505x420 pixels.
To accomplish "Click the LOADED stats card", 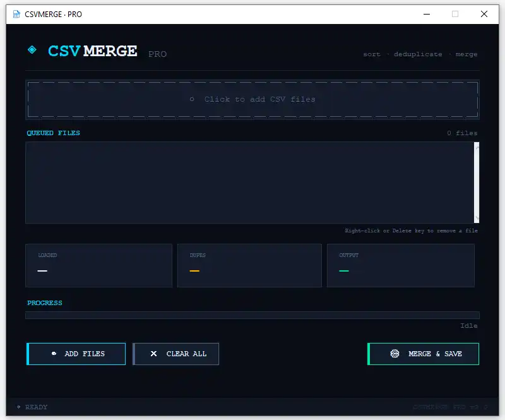I will coord(99,266).
